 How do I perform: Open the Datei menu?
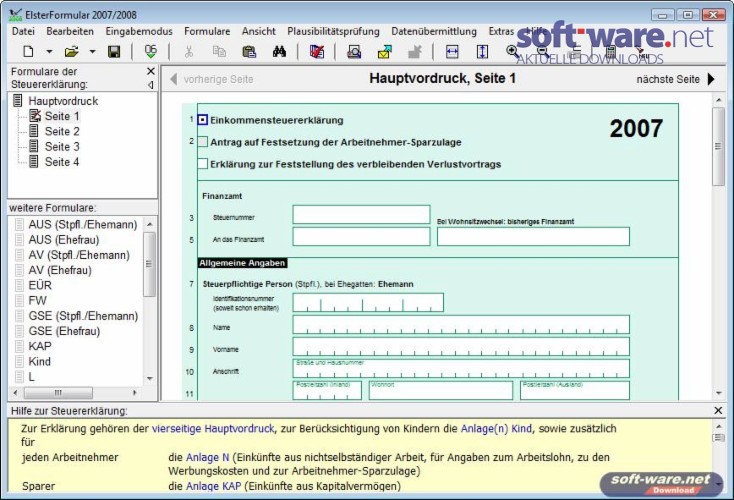pos(23,31)
